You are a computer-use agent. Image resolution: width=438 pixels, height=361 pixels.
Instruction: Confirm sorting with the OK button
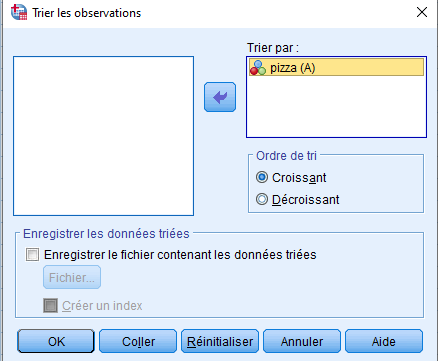coord(56,341)
